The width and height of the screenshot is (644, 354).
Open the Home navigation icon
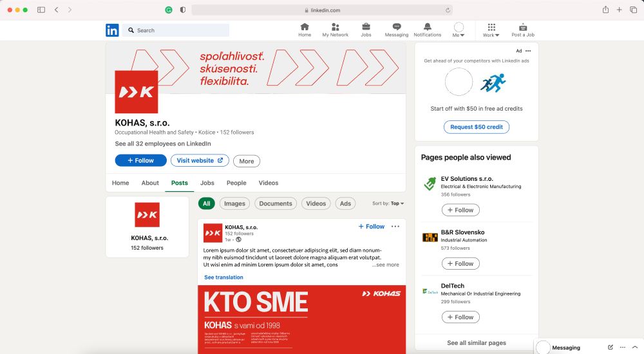tap(305, 30)
